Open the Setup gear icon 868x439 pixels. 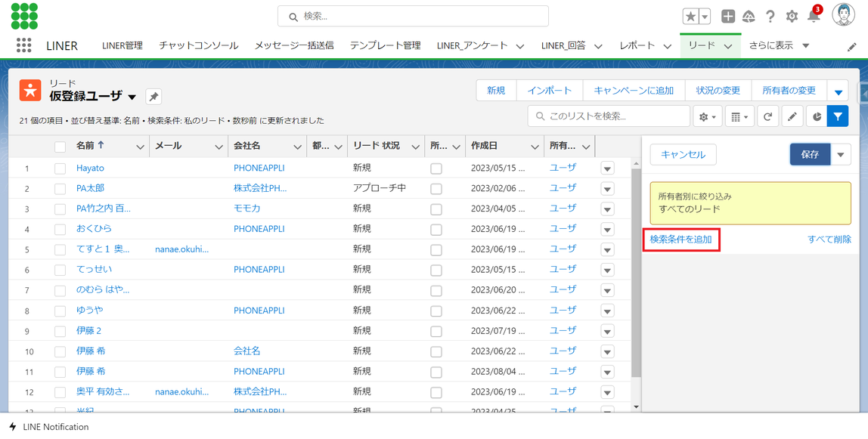coord(792,17)
